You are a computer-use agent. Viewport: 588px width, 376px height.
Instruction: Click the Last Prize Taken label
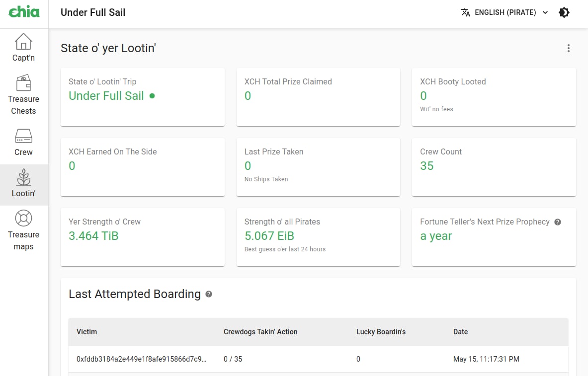[274, 152]
